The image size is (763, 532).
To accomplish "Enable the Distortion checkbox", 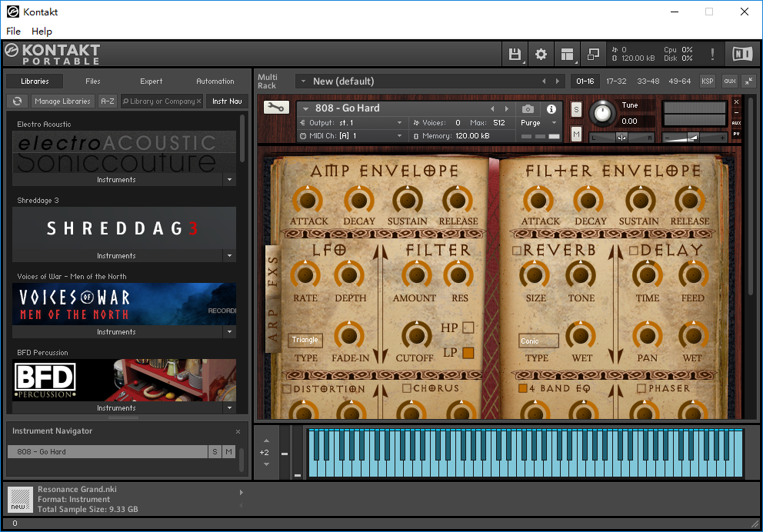I will (287, 389).
